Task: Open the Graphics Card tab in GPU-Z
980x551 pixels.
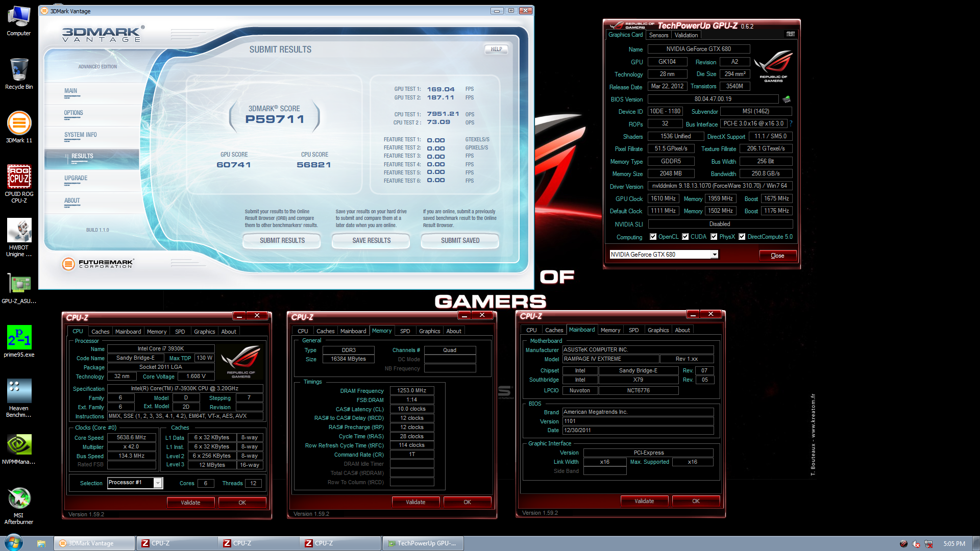Action: [x=625, y=35]
